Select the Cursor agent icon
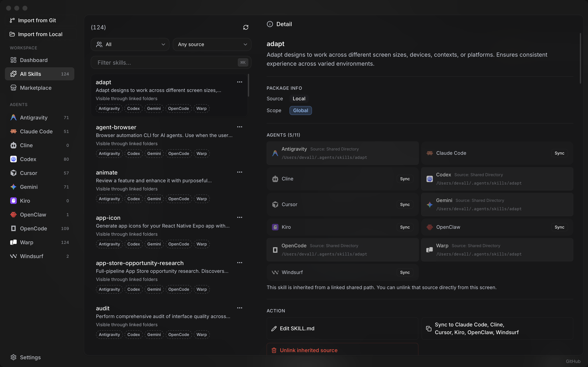The image size is (588, 367). pos(13,173)
